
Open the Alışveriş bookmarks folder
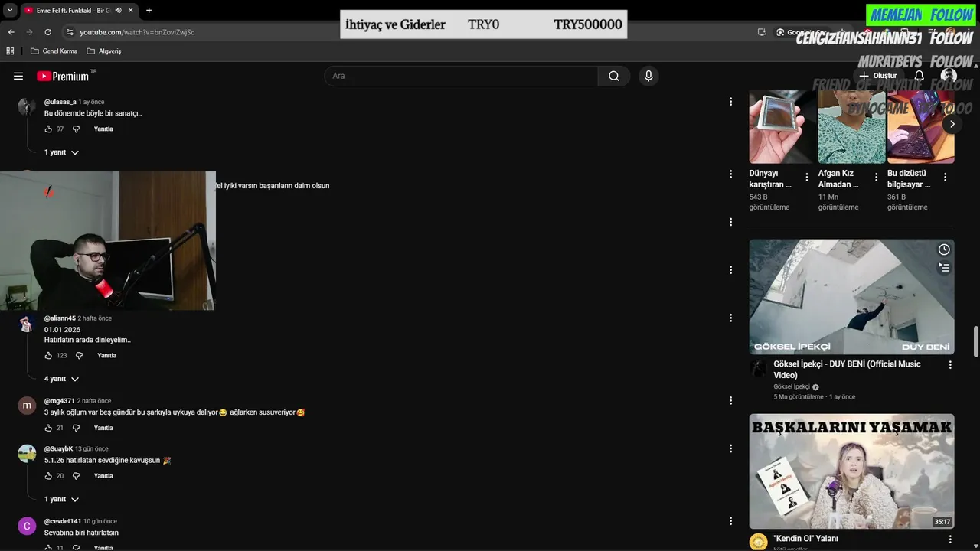(104, 51)
